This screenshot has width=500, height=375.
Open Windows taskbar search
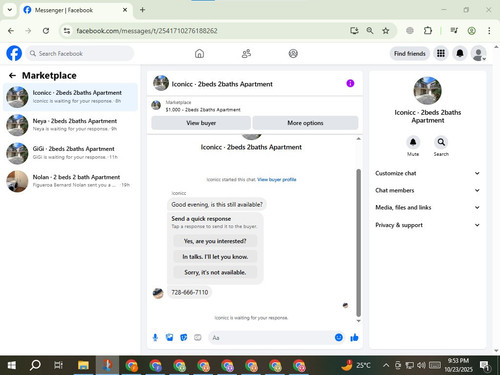[35, 365]
